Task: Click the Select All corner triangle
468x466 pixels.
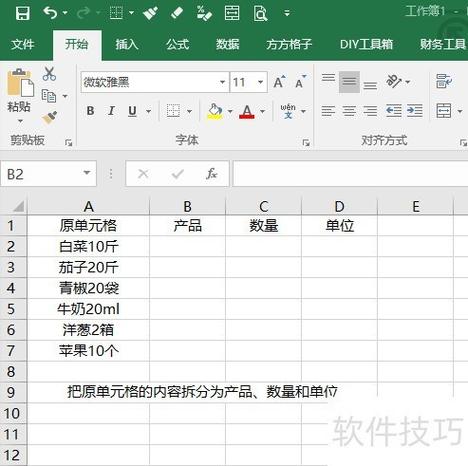Action: (x=18, y=206)
